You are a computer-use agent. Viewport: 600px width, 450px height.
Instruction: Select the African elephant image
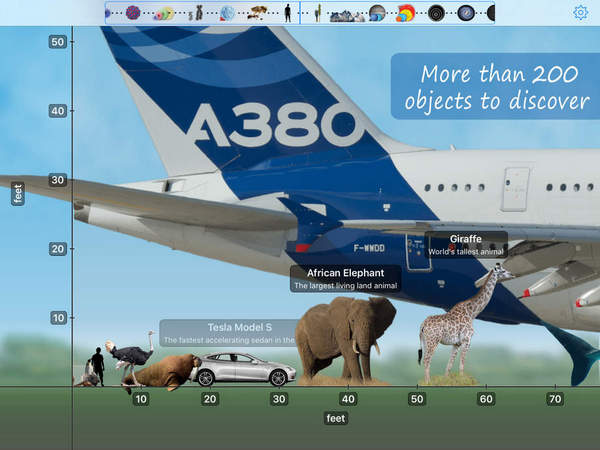tap(344, 340)
